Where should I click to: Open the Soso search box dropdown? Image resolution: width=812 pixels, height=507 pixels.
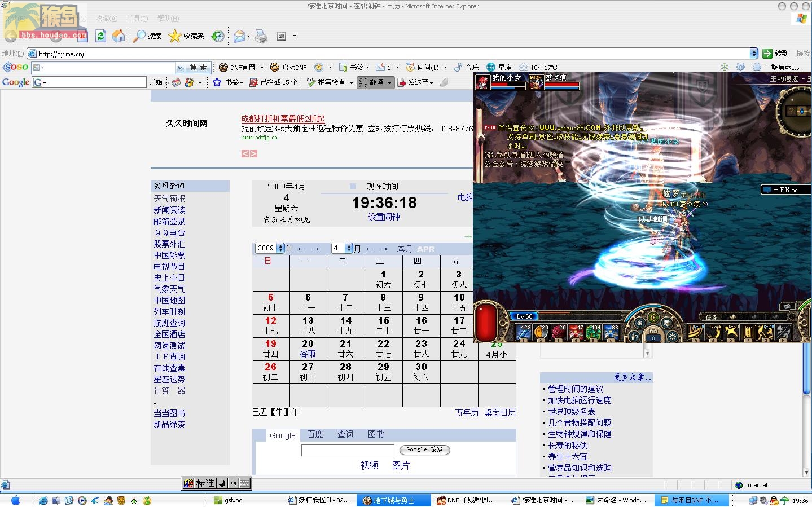pyautogui.click(x=180, y=68)
